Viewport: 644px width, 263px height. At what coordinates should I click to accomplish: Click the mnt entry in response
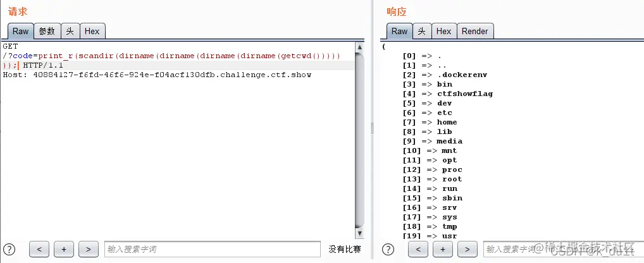(450, 150)
